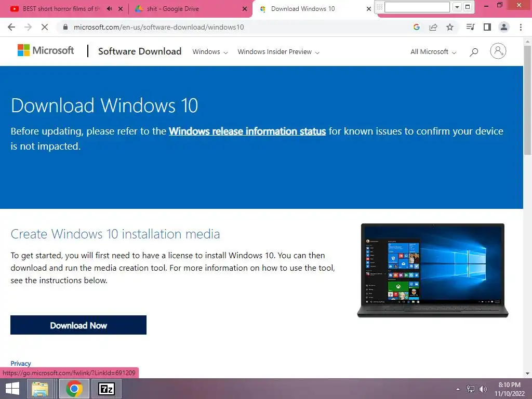Open the Windows Start menu
This screenshot has width=532, height=399.
12,389
